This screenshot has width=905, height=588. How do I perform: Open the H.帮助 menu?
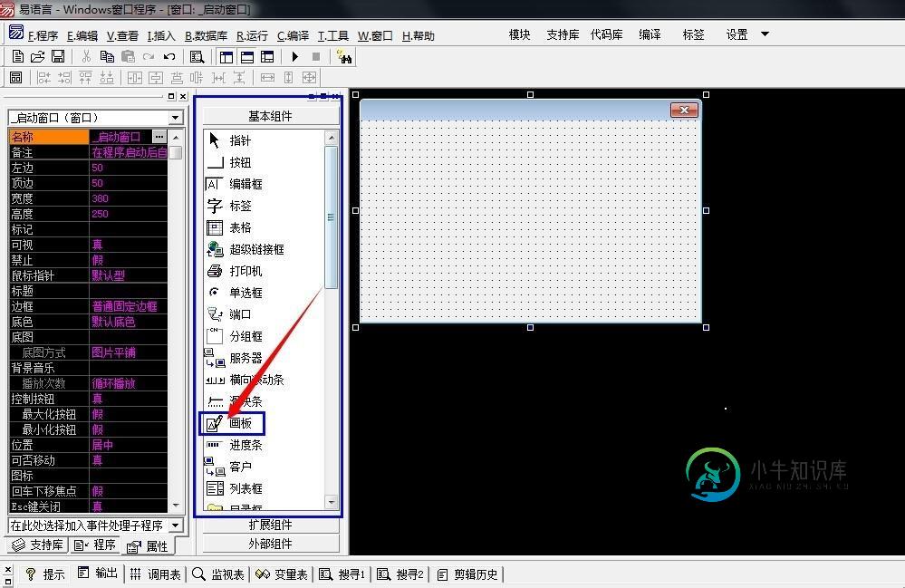[418, 35]
